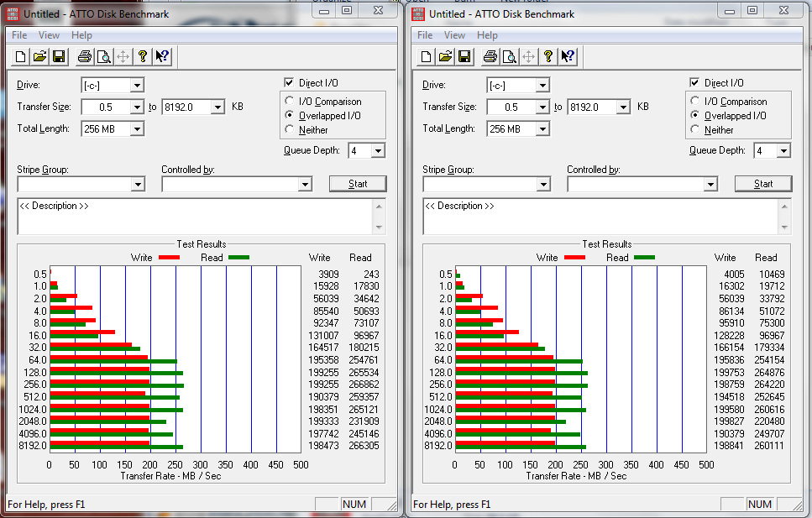Toggle Direct I/O checkbox in left window

(x=289, y=82)
